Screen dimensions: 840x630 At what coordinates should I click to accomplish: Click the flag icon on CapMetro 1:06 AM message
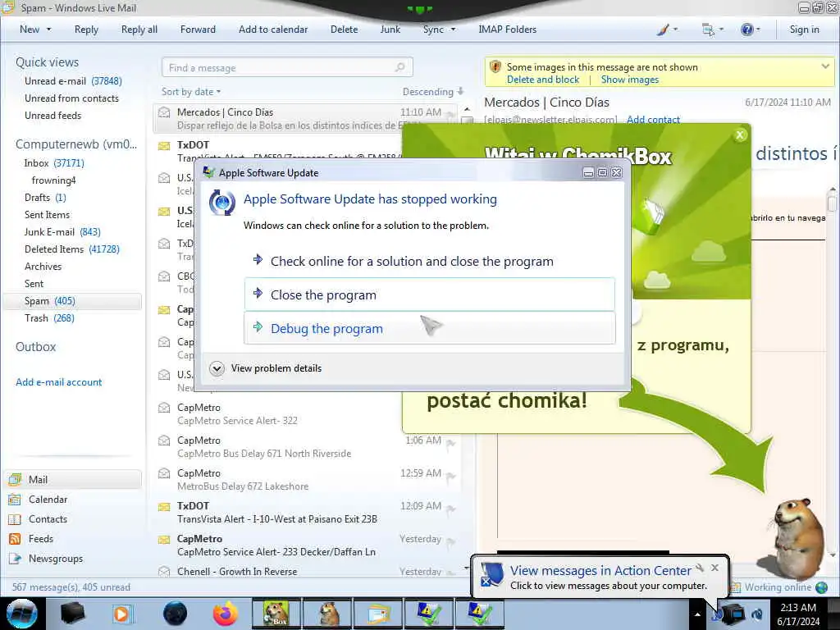tap(450, 443)
